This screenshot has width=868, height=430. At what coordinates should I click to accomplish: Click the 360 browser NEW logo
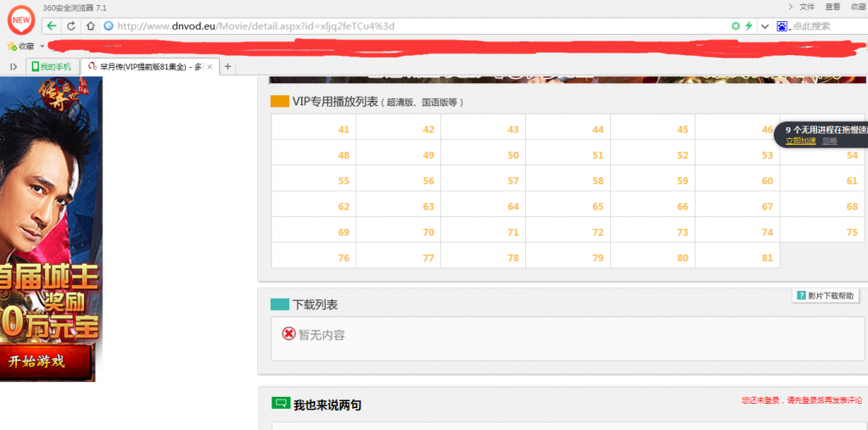coord(20,19)
